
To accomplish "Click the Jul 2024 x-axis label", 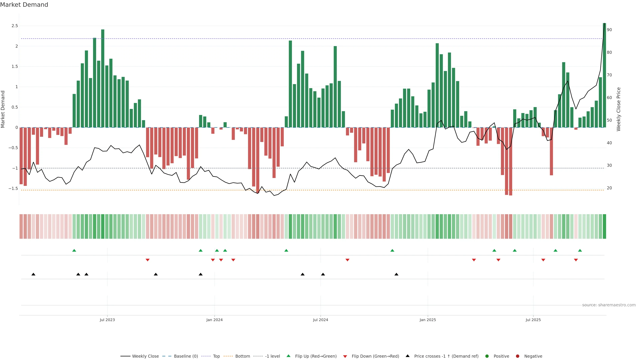I will 320,320.
